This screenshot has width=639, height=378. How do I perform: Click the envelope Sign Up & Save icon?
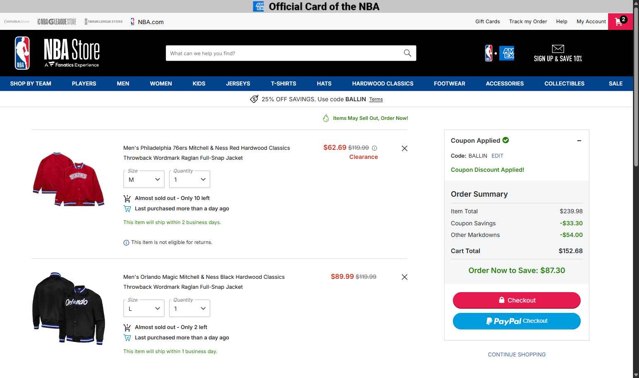click(x=557, y=48)
